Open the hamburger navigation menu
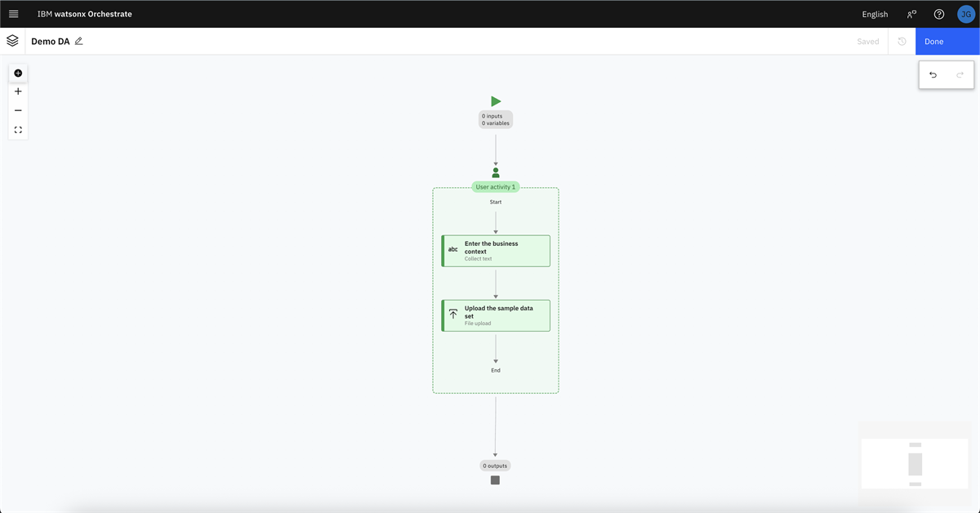This screenshot has height=513, width=980. pos(13,14)
